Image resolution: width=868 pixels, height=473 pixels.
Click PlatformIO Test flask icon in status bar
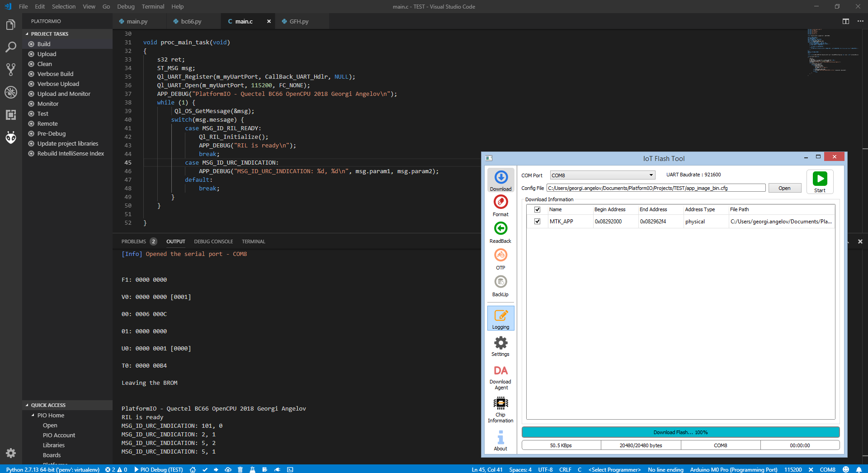pos(252,469)
